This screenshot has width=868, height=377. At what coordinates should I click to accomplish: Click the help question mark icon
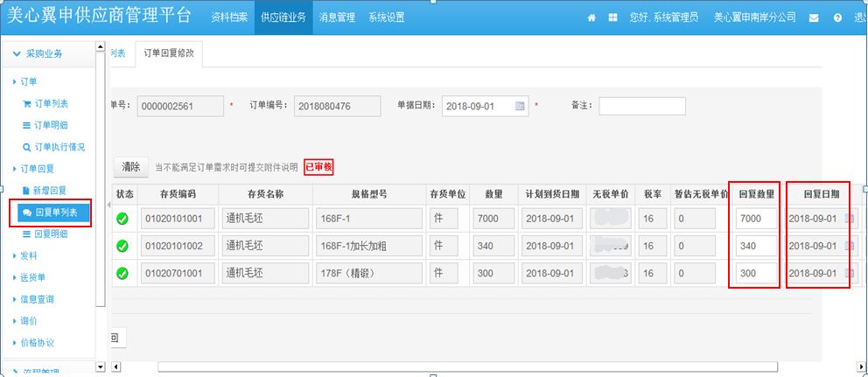click(837, 17)
